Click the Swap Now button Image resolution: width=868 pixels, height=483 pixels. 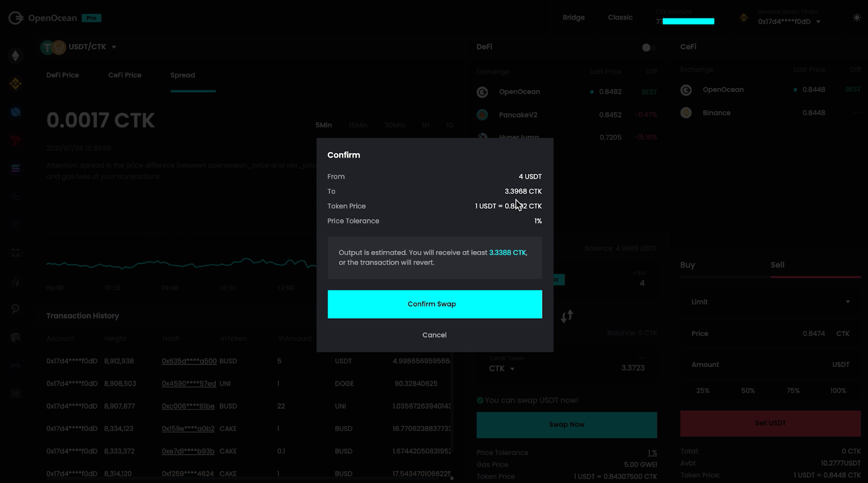tap(566, 425)
